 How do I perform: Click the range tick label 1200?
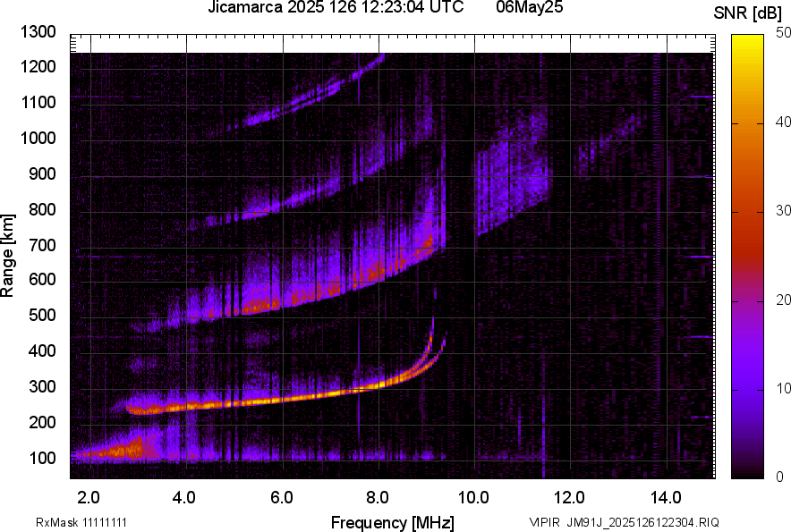tap(38, 66)
